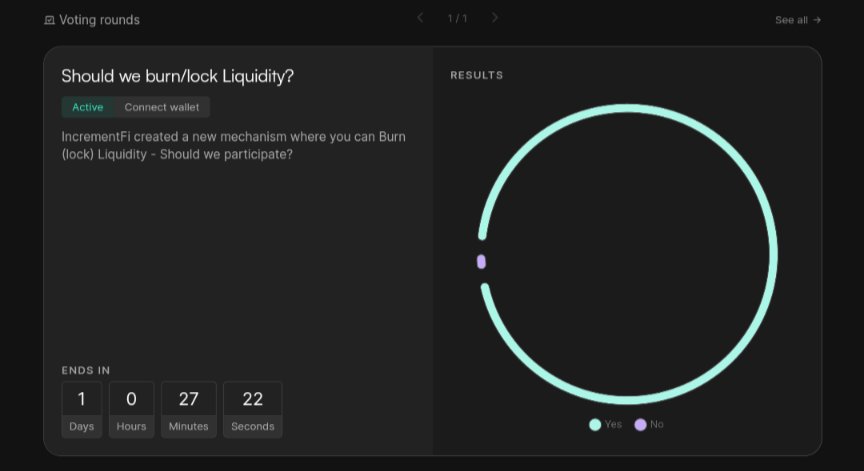Click the Active status badge
The height and width of the screenshot is (471, 864).
pos(88,107)
